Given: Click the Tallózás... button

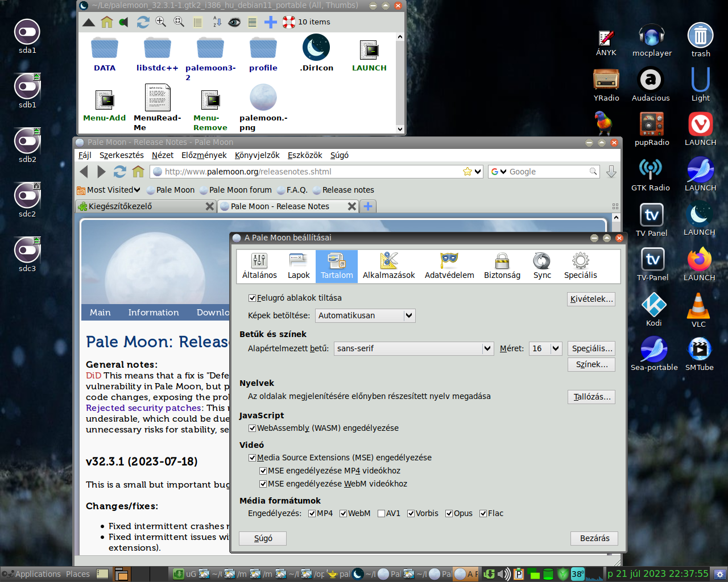Looking at the screenshot, I should tap(591, 397).
